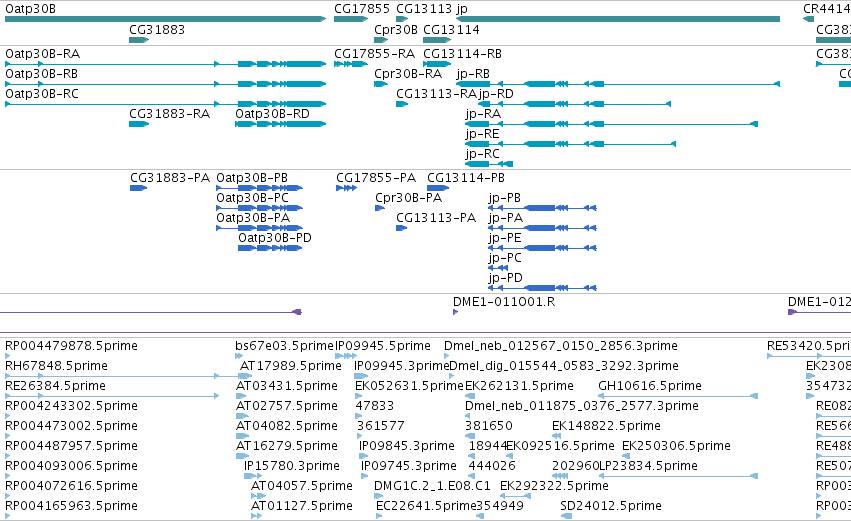
Task: Open the IP09945.3prime EST label
Action: [402, 366]
